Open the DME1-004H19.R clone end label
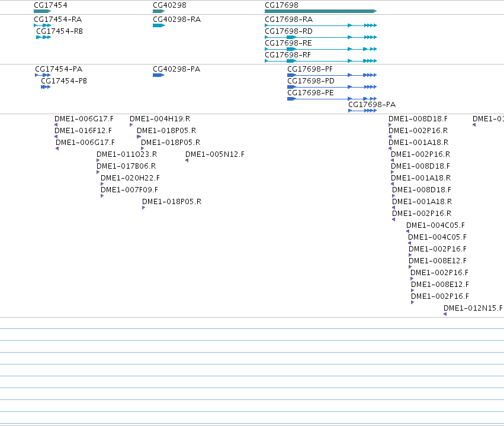504x426 pixels. point(160,119)
